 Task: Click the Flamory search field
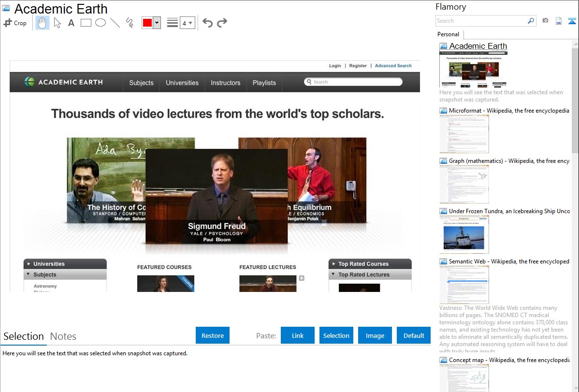pyautogui.click(x=481, y=21)
